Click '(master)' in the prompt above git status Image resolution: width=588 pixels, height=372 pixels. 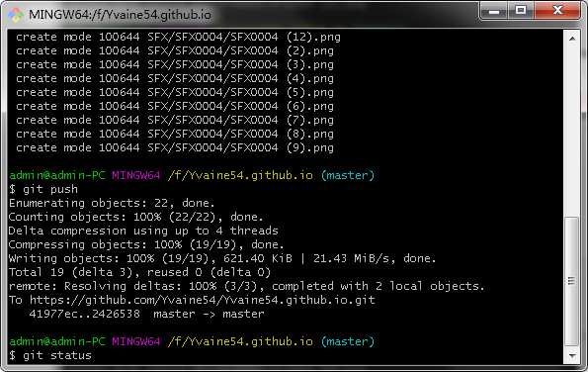click(x=348, y=341)
